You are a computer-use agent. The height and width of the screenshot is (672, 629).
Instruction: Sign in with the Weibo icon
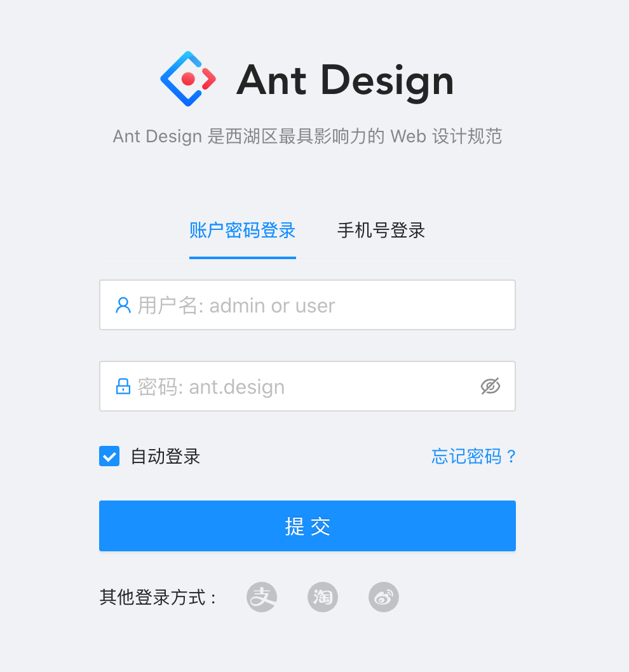pos(384,597)
